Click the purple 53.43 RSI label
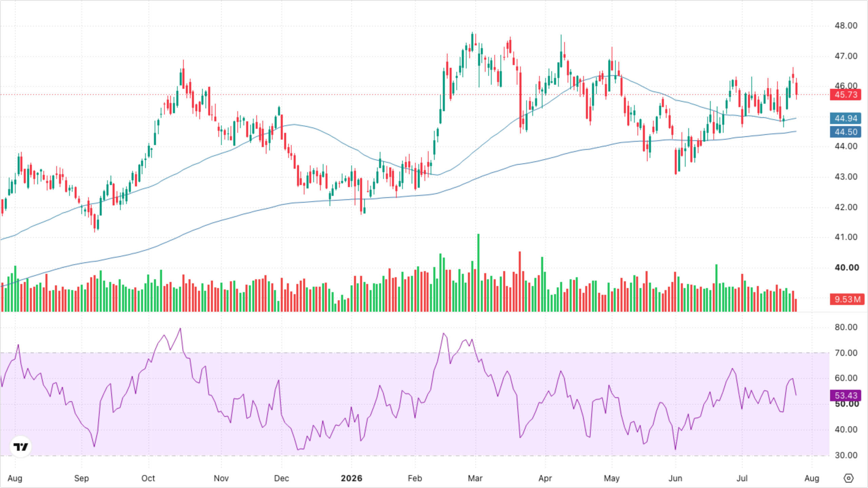The image size is (868, 488). 846,395
